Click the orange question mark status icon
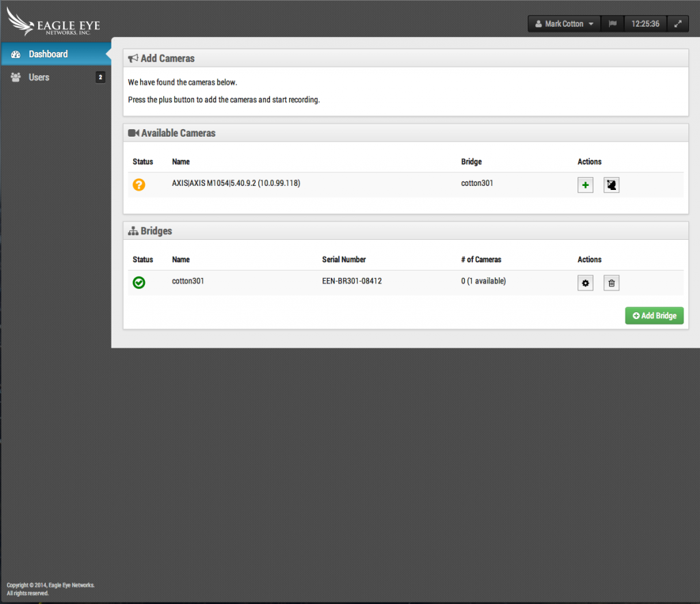The height and width of the screenshot is (604, 700). tap(139, 184)
